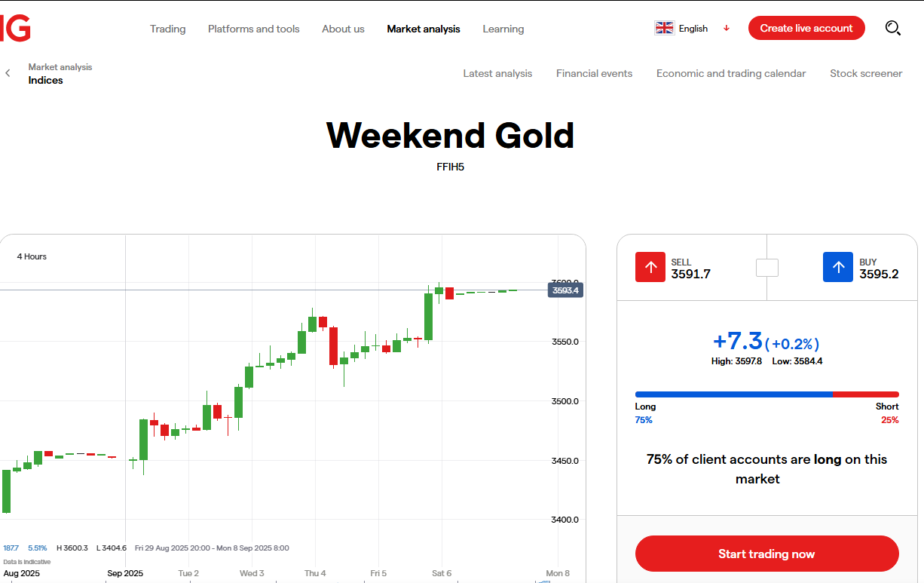Click the Financial events link
The width and height of the screenshot is (924, 583).
pyautogui.click(x=594, y=73)
